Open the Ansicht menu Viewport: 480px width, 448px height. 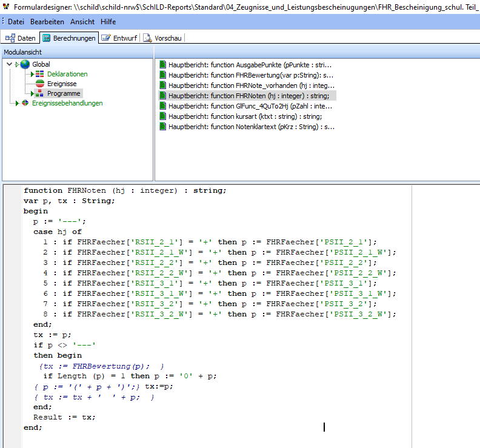pyautogui.click(x=82, y=21)
